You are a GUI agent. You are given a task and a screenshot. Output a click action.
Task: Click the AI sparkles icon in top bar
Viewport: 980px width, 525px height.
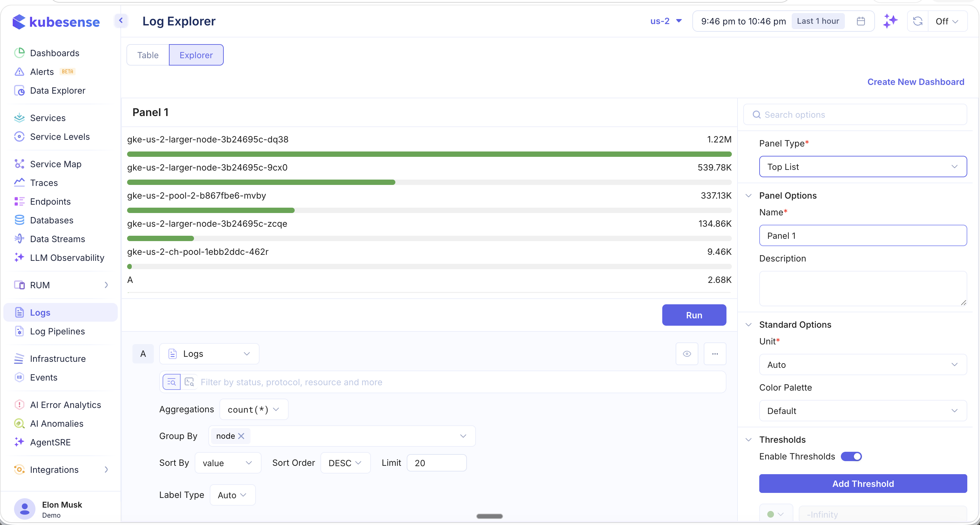click(x=890, y=21)
